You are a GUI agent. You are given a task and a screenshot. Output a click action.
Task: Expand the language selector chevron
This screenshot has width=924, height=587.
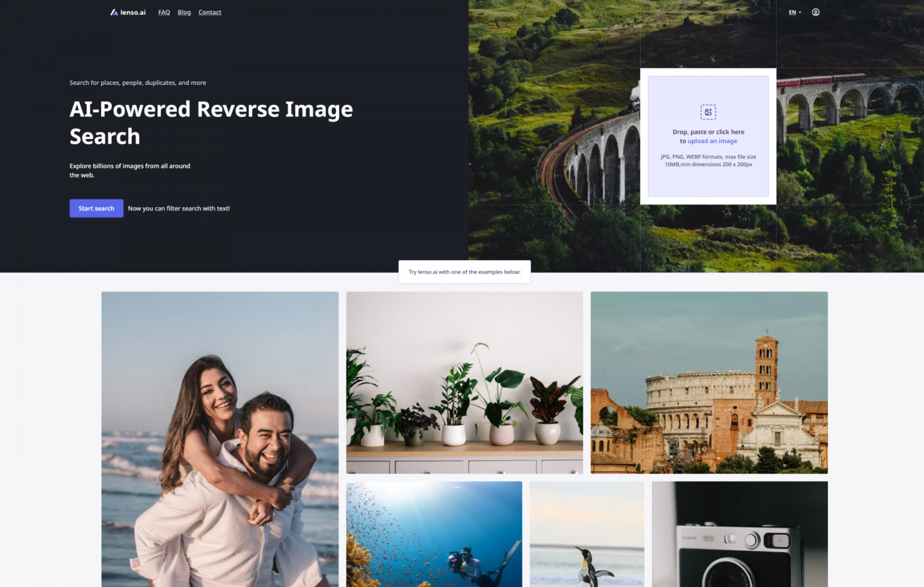801,12
